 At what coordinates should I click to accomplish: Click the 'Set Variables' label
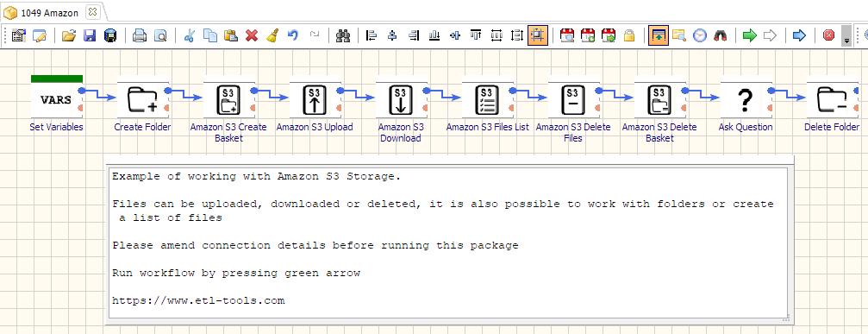point(57,127)
